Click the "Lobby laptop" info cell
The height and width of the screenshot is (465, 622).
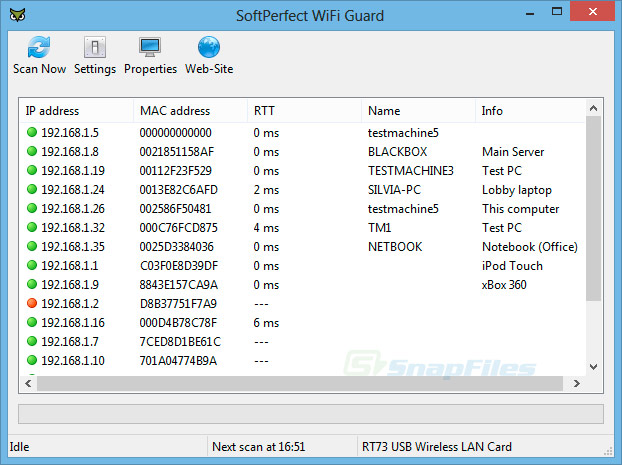click(x=517, y=190)
